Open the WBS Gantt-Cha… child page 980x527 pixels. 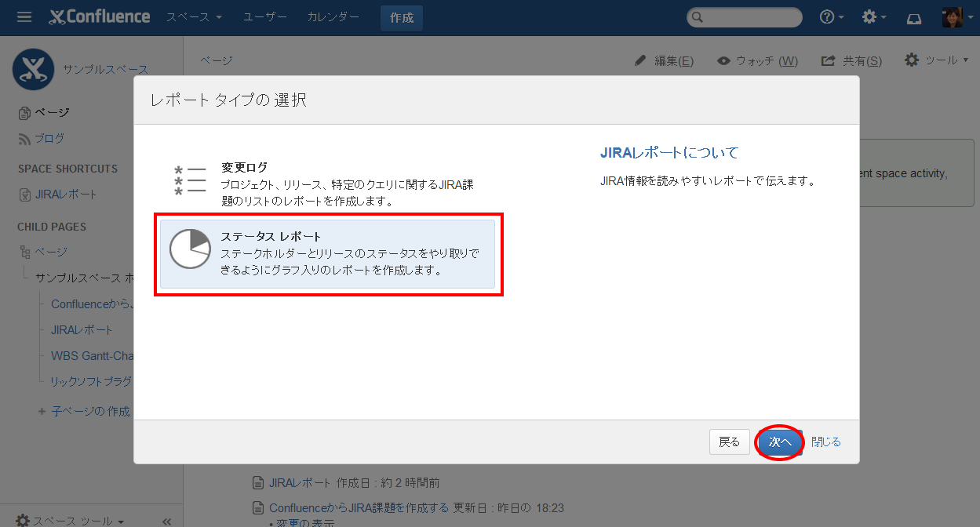[92, 356]
